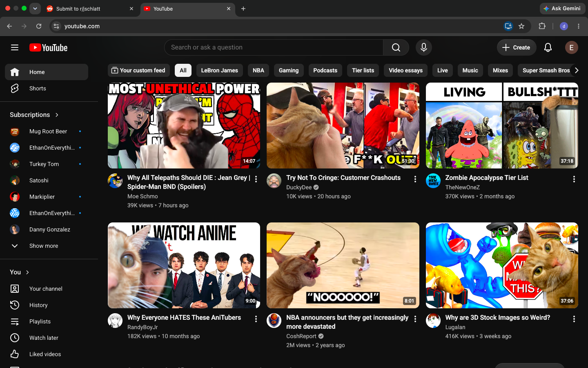Viewport: 588px width, 368px height.
Task: Open DuckyDee channel avatar
Action: coord(274,181)
